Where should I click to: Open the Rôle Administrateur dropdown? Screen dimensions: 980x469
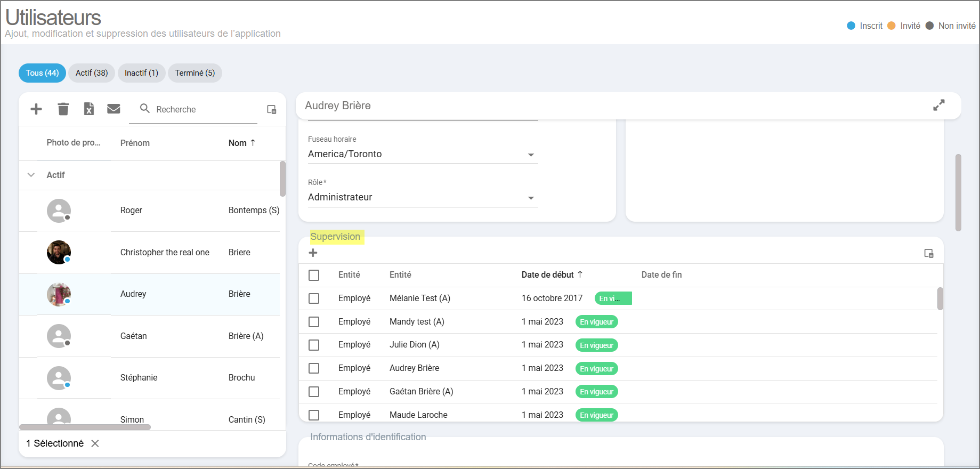coord(423,198)
